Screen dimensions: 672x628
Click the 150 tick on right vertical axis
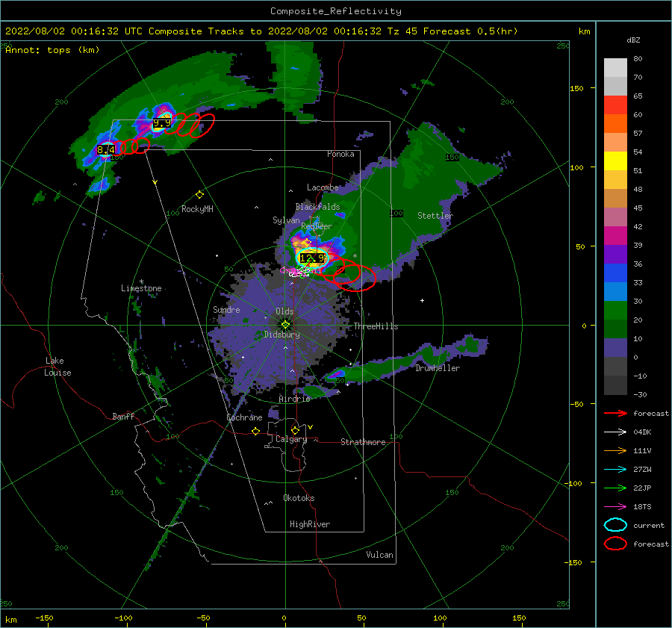576,88
